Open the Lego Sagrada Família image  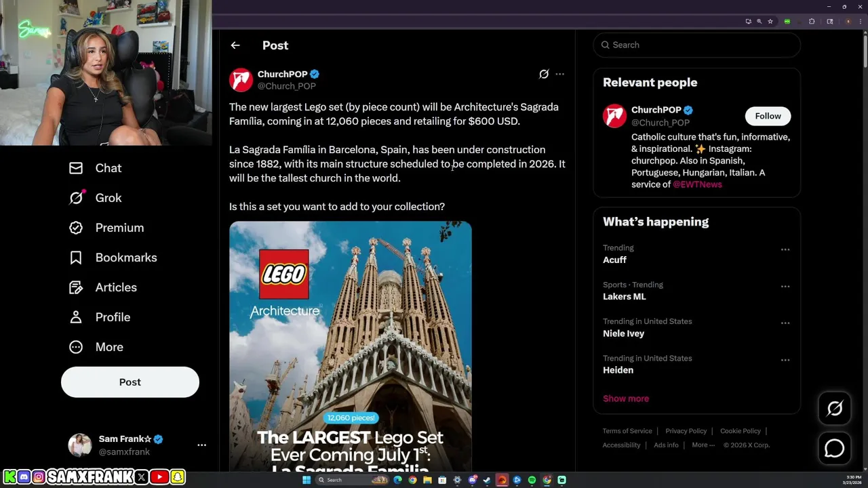pos(351,346)
